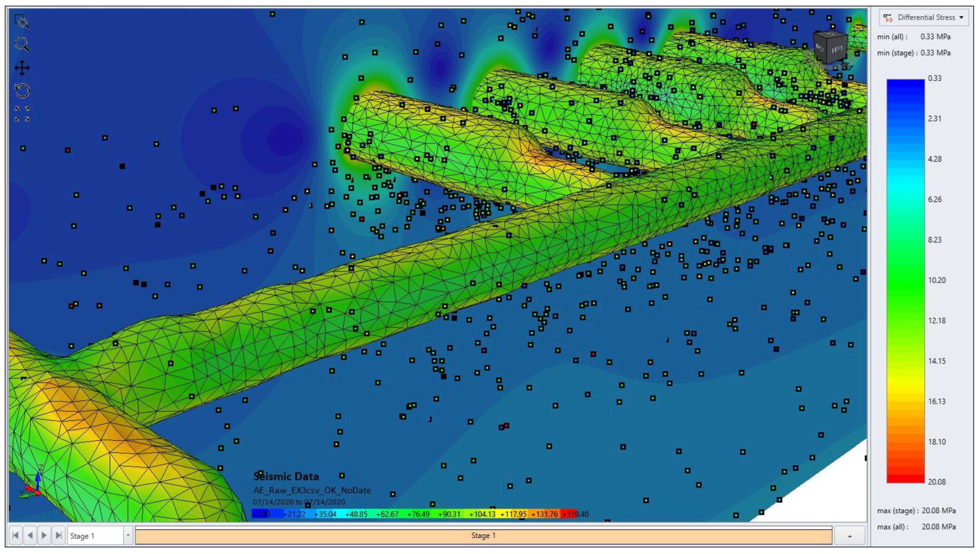Screen dimensions: 980x554
Task: Click the Seismic Data legend title
Action: (286, 476)
